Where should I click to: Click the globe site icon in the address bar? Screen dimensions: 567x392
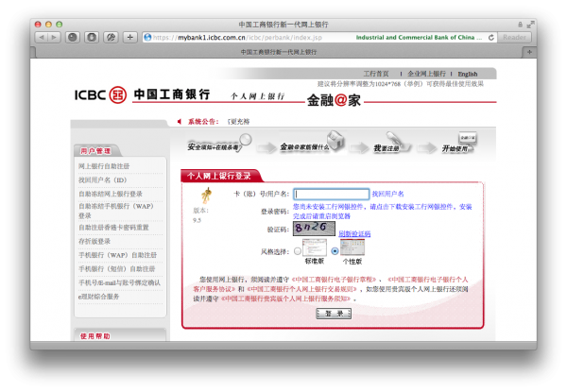pyautogui.click(x=147, y=37)
